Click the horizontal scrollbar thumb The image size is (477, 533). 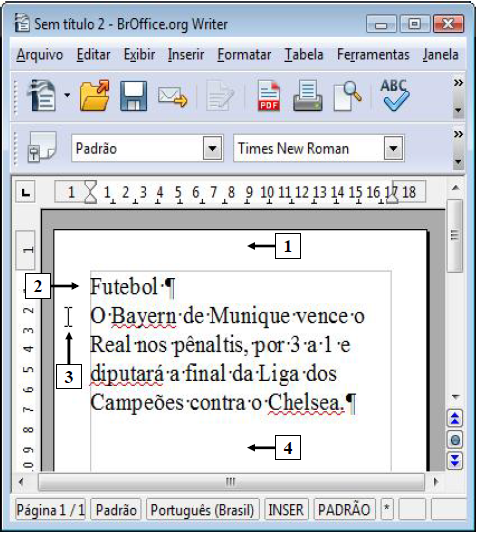tap(231, 482)
